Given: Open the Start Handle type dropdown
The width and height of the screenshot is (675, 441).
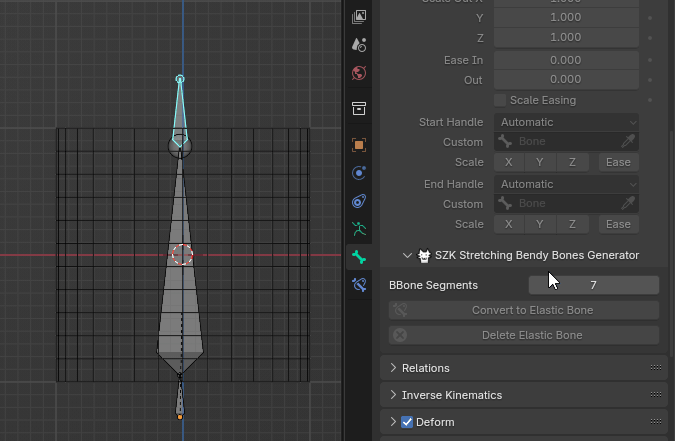Looking at the screenshot, I should tap(566, 122).
